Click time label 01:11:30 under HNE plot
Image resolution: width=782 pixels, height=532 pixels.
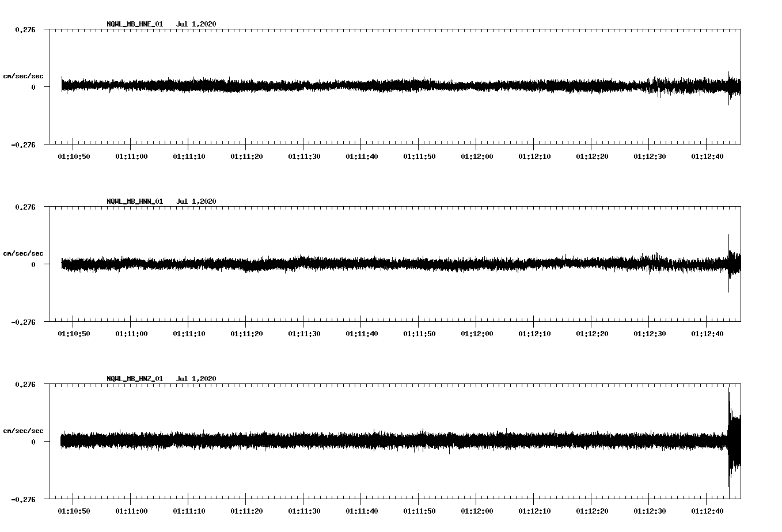pos(304,157)
